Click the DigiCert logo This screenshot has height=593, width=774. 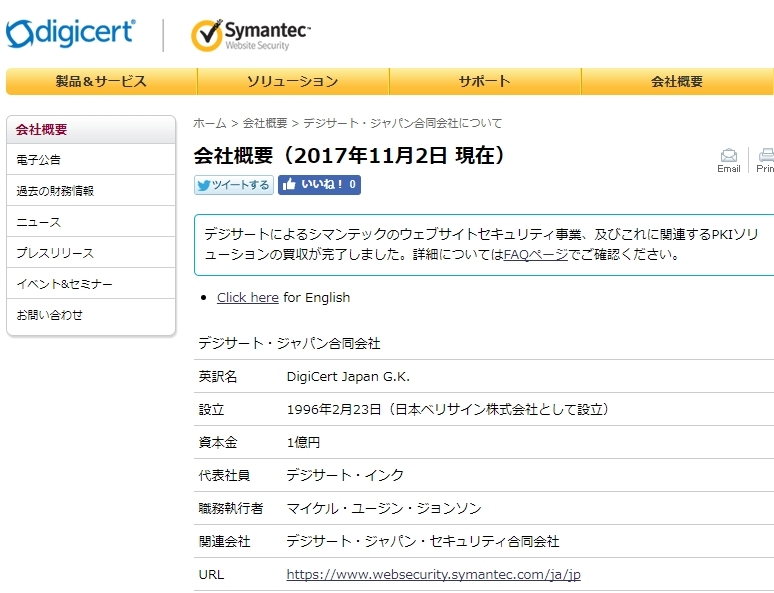[70, 33]
